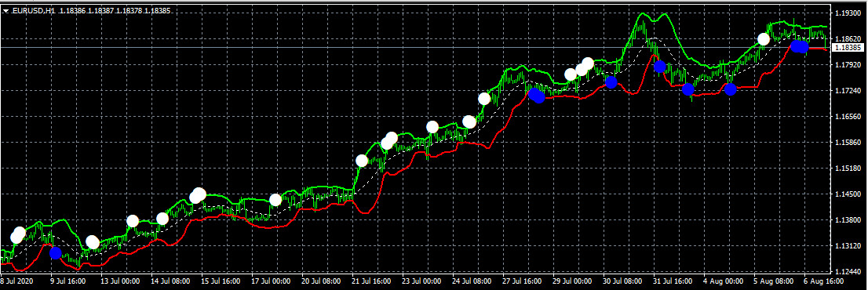The width and height of the screenshot is (868, 290).
Task: Select the lone white signal dot above 17 Jul 00:00
Action: [x=275, y=199]
